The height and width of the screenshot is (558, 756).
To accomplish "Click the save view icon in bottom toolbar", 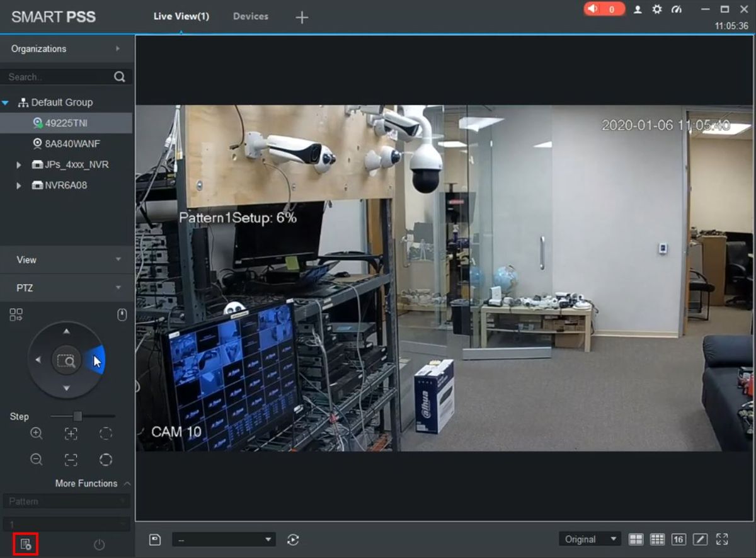I will 155,540.
